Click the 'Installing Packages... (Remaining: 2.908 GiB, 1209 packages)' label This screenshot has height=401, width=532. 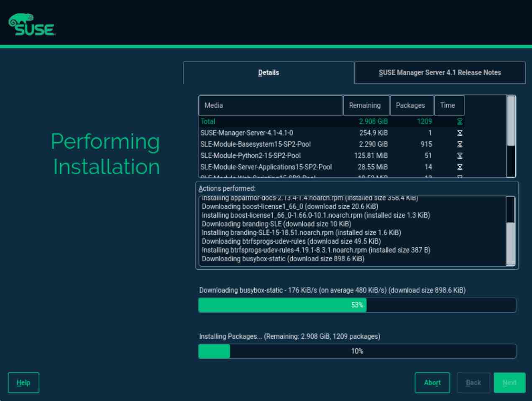coord(289,336)
